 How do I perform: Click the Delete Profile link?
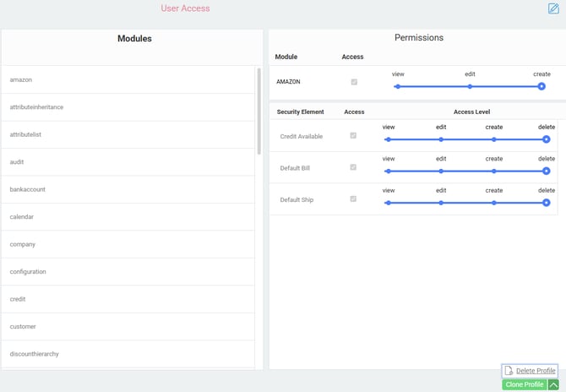point(536,371)
